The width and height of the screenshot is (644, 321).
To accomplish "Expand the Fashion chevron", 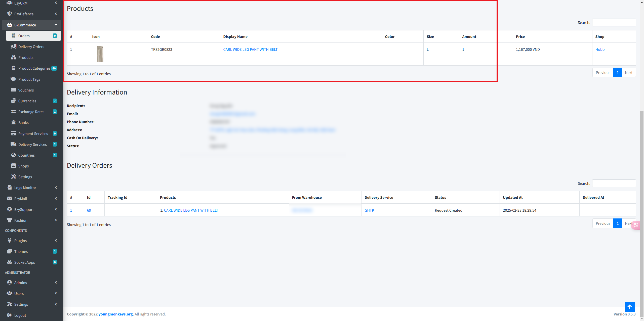I will [x=56, y=220].
